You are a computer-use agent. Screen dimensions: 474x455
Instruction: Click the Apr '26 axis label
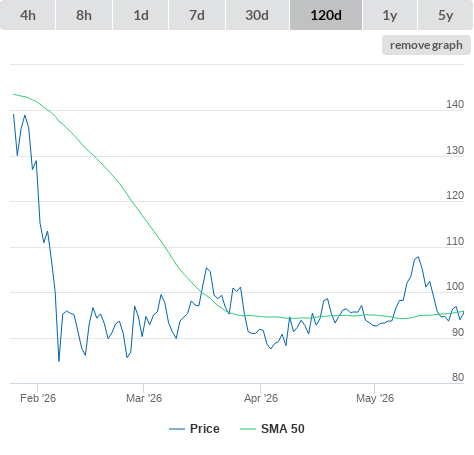tap(261, 398)
